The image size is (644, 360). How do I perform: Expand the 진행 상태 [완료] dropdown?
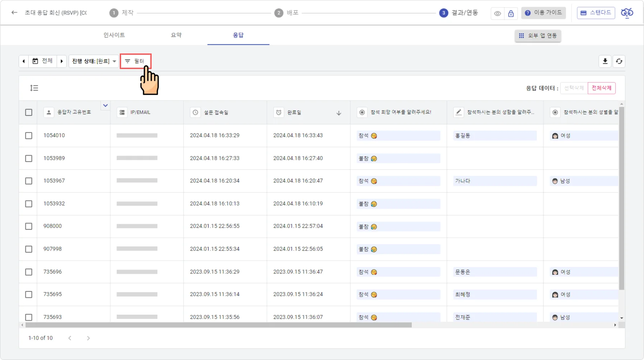click(94, 61)
